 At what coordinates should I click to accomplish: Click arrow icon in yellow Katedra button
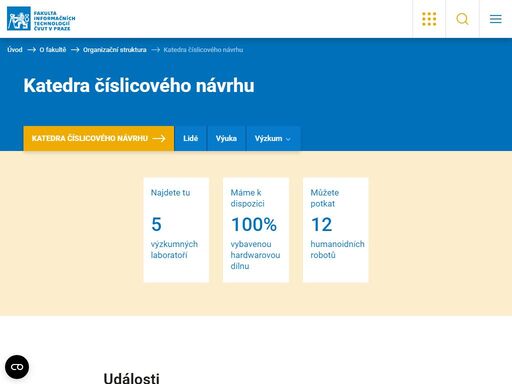[x=159, y=138]
